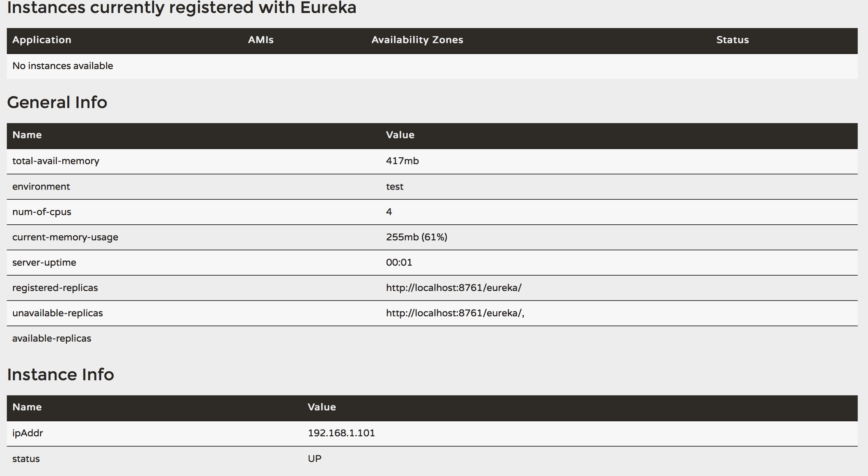Select the Availability Zones column header
This screenshot has width=868, height=476.
[417, 40]
